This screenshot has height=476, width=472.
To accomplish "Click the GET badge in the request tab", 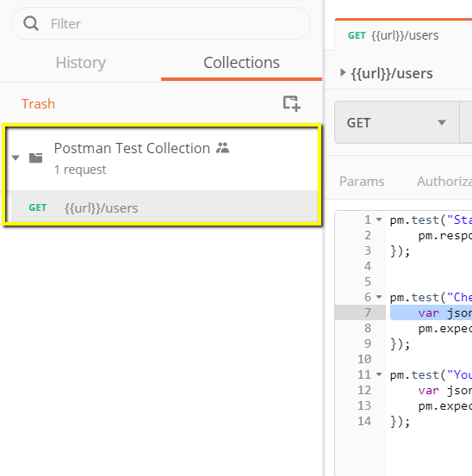I will pos(357,35).
